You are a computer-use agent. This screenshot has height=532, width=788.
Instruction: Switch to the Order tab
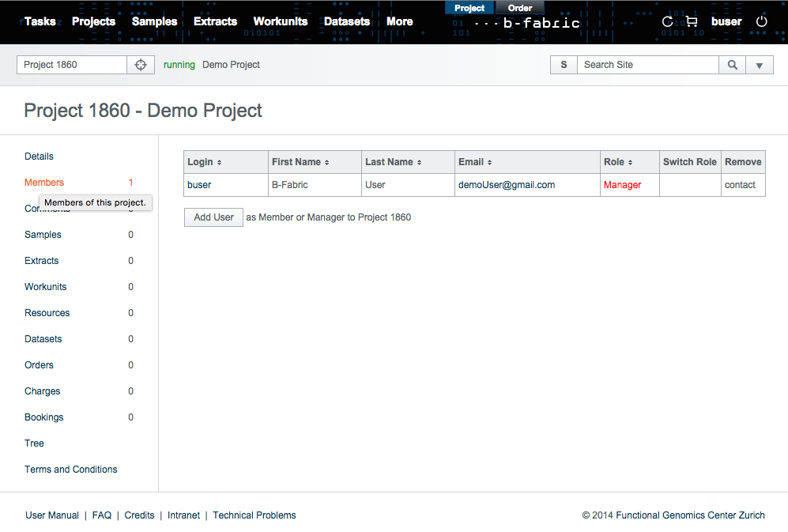pos(519,8)
